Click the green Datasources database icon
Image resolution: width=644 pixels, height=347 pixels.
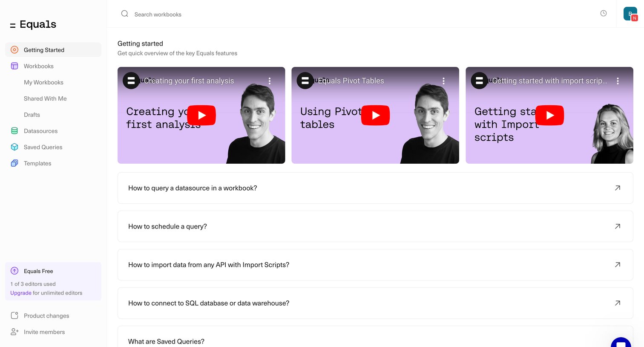(14, 131)
